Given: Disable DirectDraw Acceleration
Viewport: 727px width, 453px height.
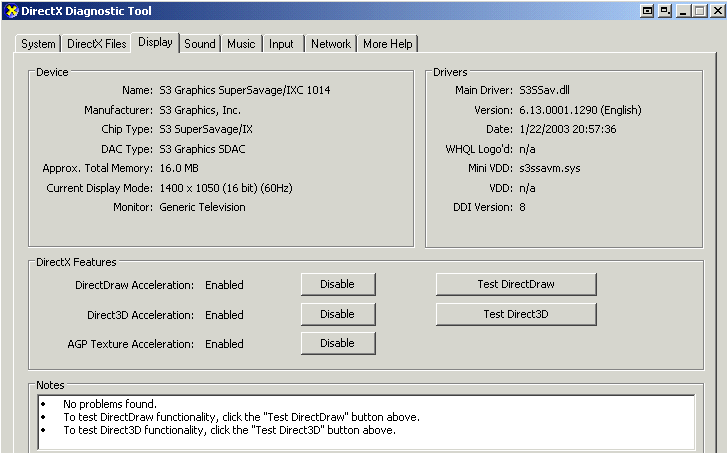Looking at the screenshot, I should pos(337,284).
